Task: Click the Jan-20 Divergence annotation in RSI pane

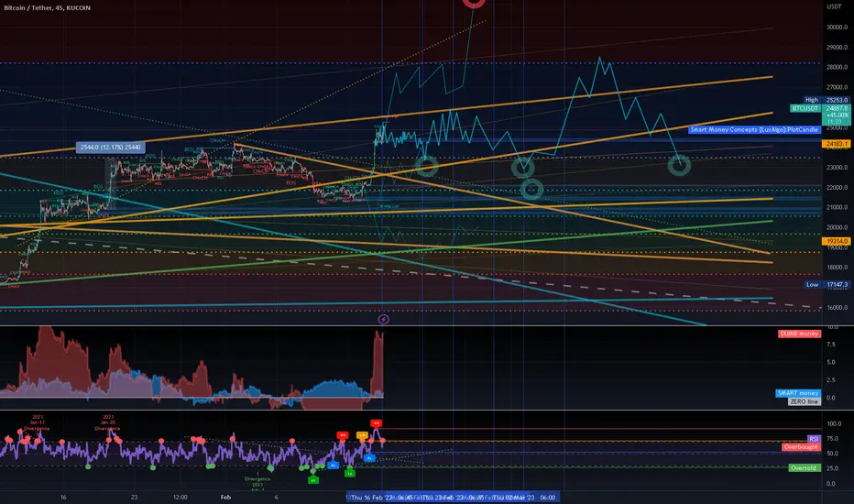Action: point(108,422)
